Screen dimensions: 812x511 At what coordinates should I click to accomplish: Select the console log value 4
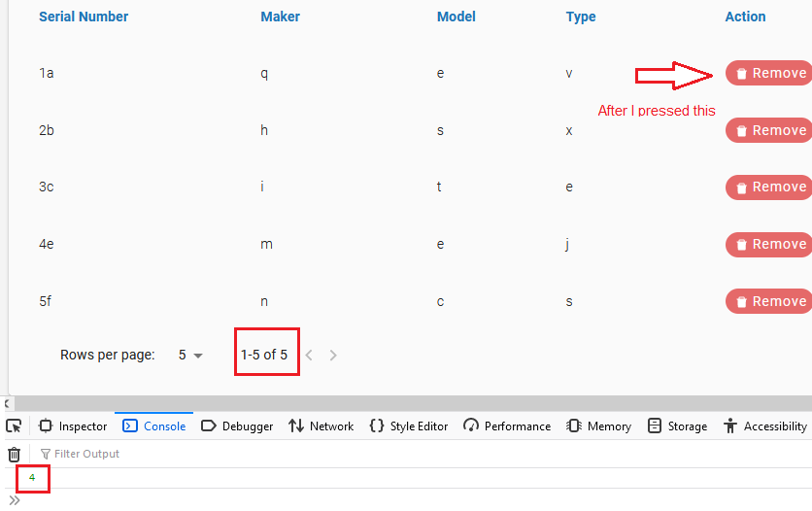tap(32, 478)
